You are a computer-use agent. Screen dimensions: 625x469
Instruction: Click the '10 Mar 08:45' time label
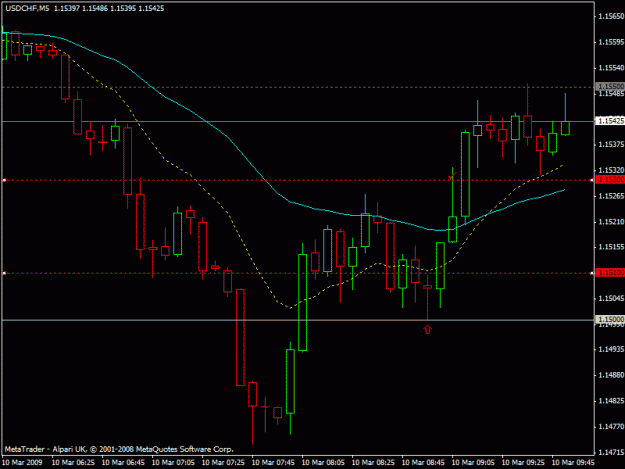pos(423,463)
